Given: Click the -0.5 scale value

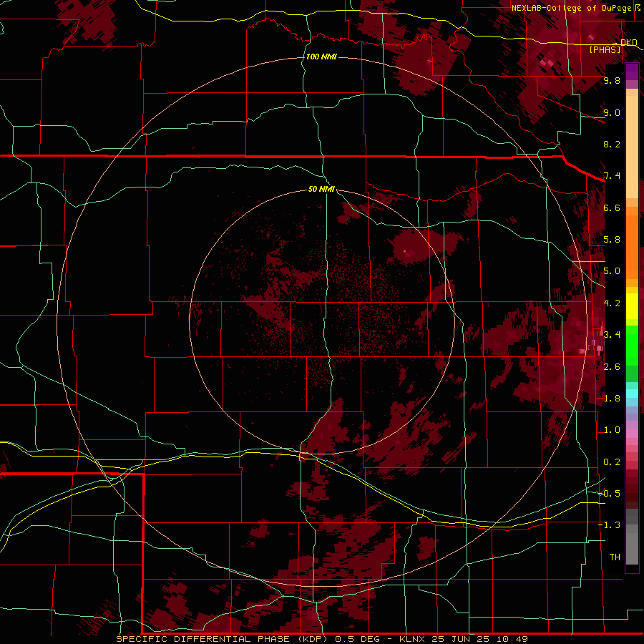Looking at the screenshot, I should pos(609,494).
